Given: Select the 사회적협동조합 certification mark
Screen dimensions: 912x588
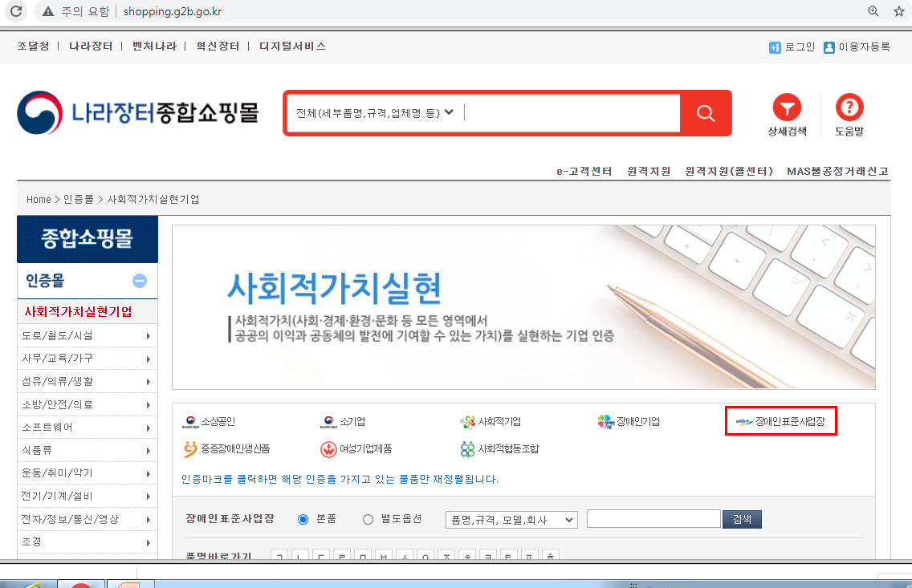Looking at the screenshot, I should coord(499,449).
